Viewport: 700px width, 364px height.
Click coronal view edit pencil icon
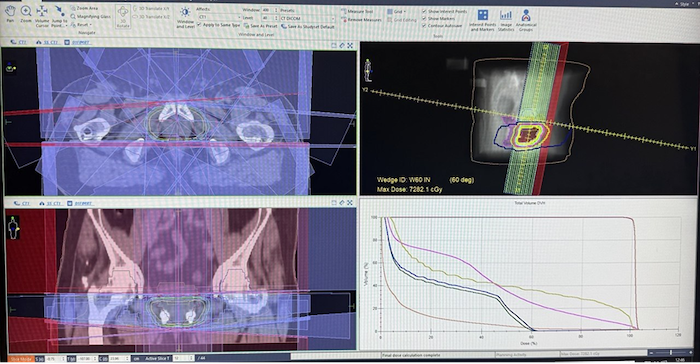click(x=342, y=203)
